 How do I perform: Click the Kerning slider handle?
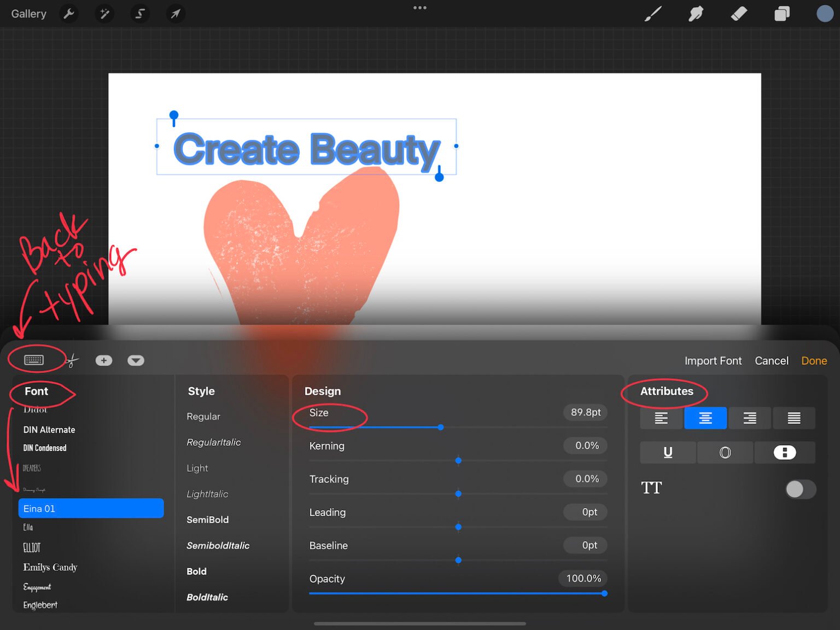click(458, 460)
